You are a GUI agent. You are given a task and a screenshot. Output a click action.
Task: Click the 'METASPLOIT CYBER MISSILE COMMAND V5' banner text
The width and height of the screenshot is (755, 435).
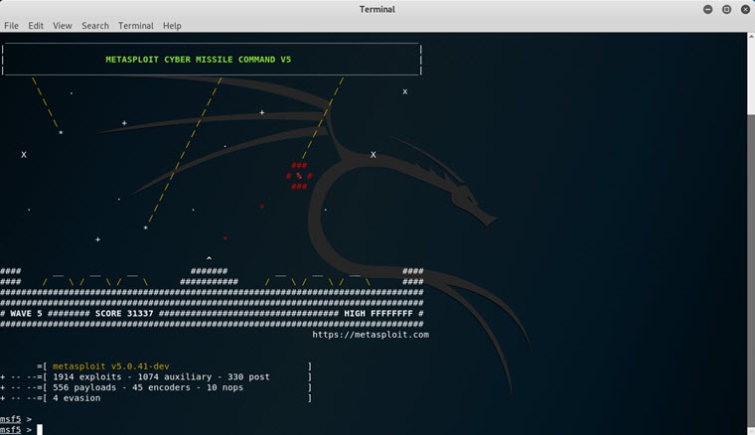pyautogui.click(x=198, y=59)
